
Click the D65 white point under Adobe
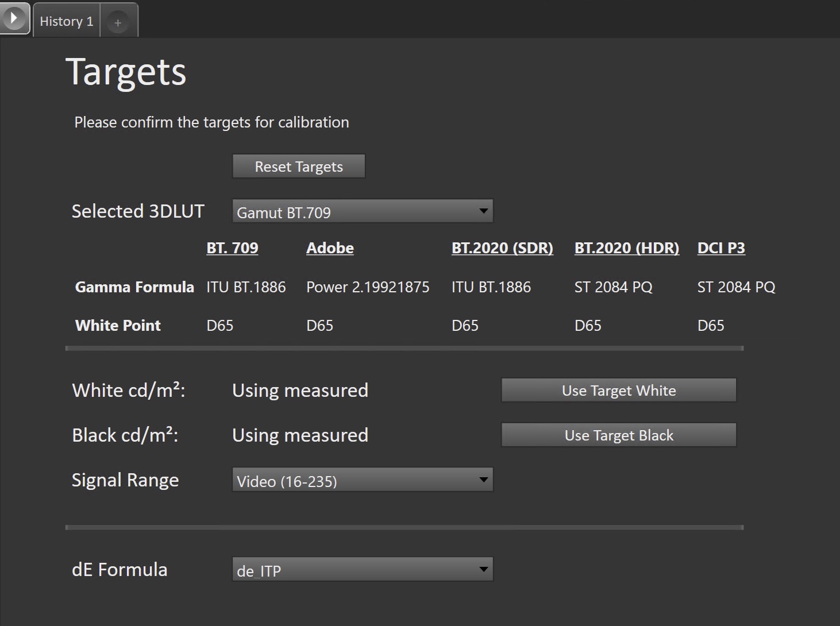(319, 326)
